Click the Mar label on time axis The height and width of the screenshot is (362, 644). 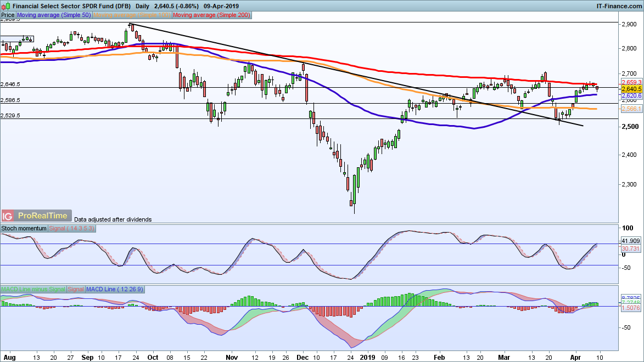(x=504, y=358)
